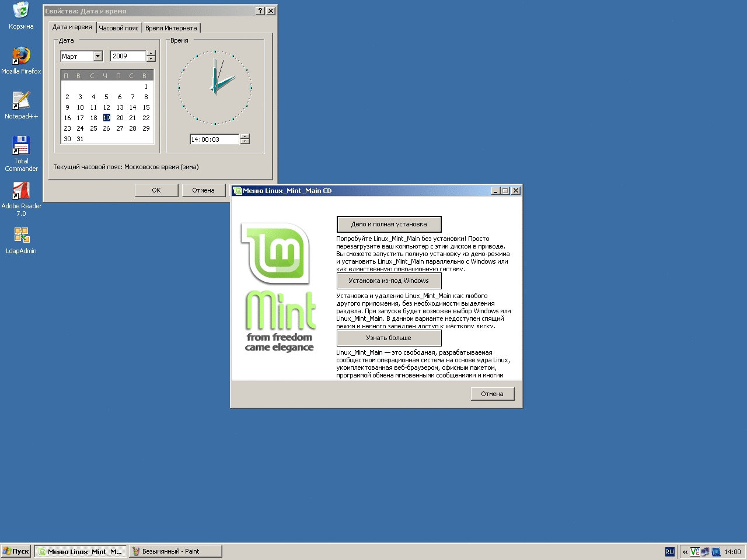The width and height of the screenshot is (747, 560).
Task: Open the Время Интернета tab
Action: [x=171, y=28]
